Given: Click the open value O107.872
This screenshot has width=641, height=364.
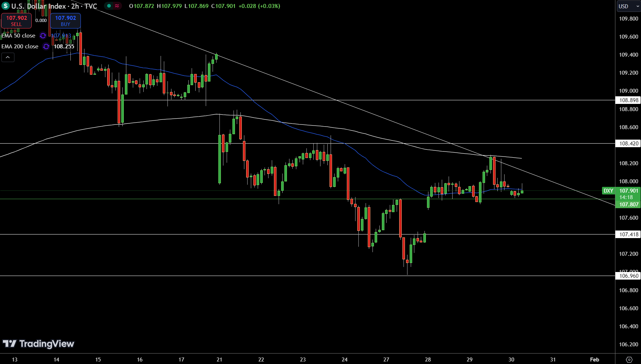Looking at the screenshot, I should tap(141, 6).
